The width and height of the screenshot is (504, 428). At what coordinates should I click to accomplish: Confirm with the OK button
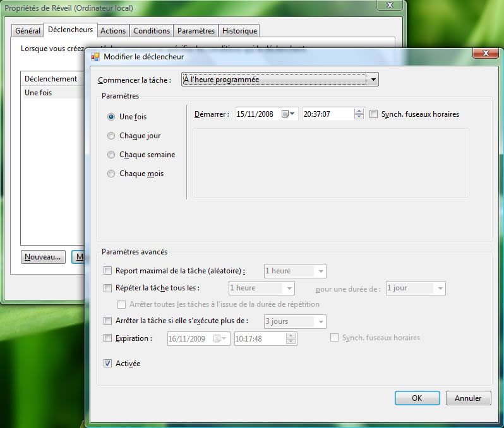coord(417,398)
